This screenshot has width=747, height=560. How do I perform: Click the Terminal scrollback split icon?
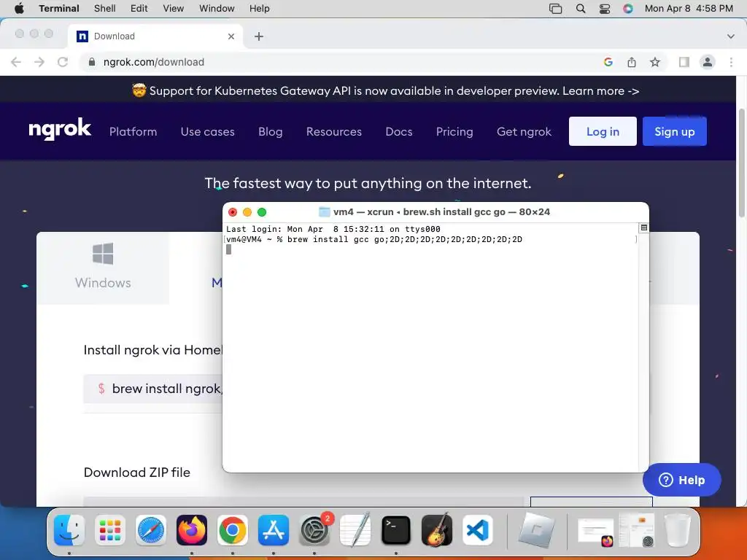coord(643,227)
